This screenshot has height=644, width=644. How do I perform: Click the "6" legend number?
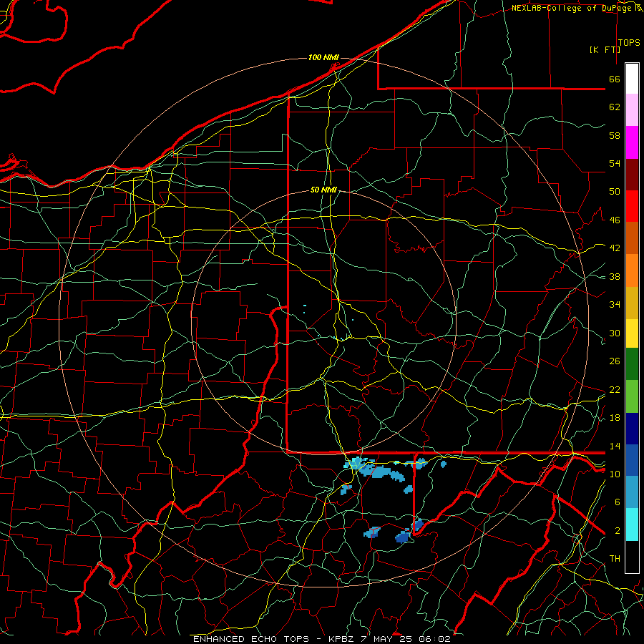click(618, 502)
